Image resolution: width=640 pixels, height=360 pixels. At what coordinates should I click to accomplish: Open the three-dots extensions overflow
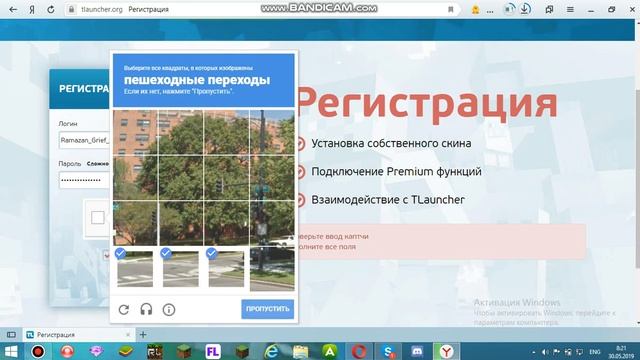pos(490,11)
